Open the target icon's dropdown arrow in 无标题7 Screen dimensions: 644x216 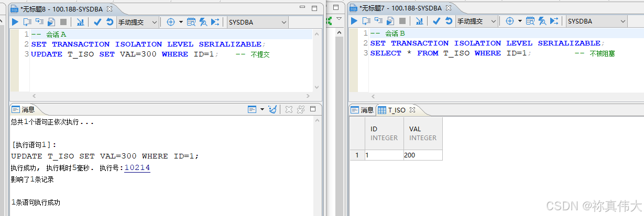pos(520,21)
